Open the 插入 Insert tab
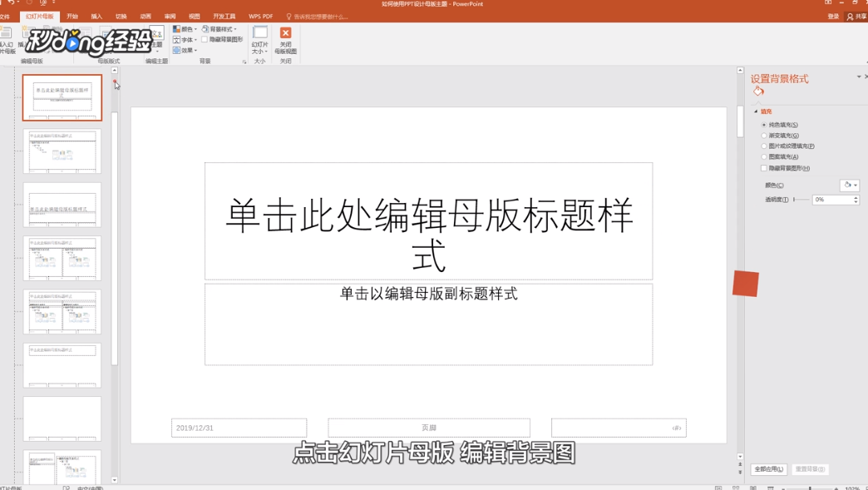Screen dimensions: 868x490 pyautogui.click(x=97, y=17)
